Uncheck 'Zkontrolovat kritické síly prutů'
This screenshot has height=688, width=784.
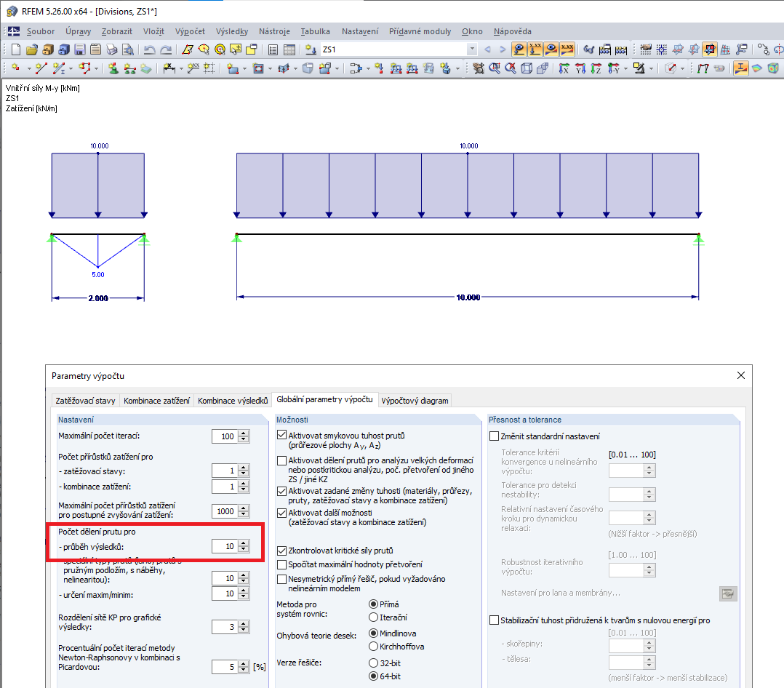(x=282, y=551)
